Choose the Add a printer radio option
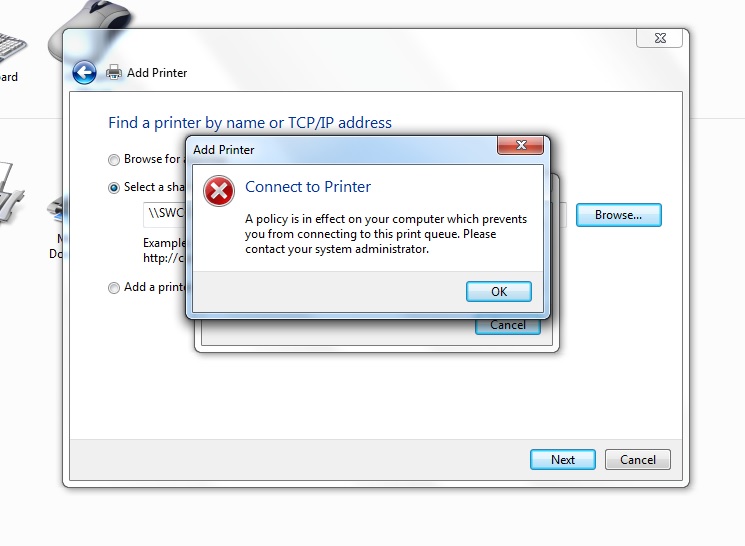The height and width of the screenshot is (546, 745). [x=114, y=287]
